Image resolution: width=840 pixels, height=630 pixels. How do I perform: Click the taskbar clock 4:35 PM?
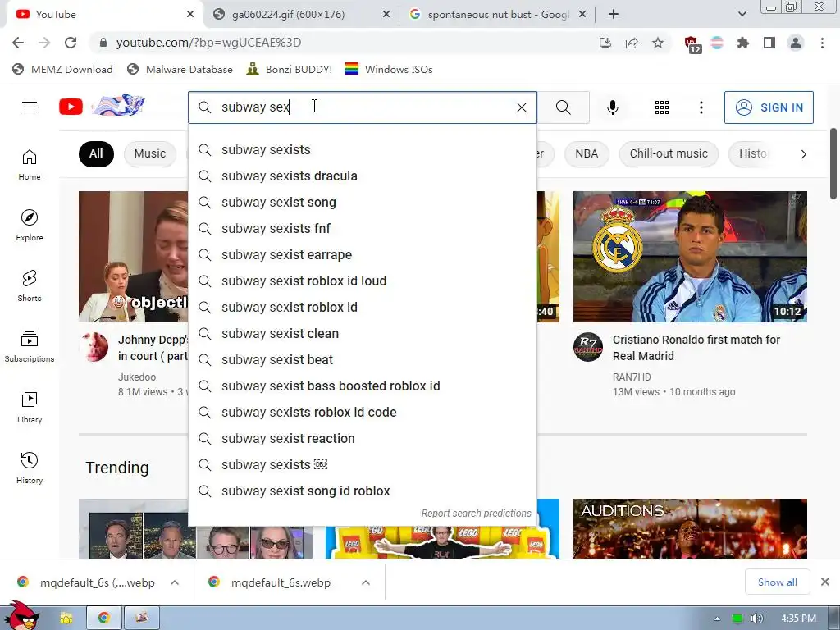click(798, 619)
